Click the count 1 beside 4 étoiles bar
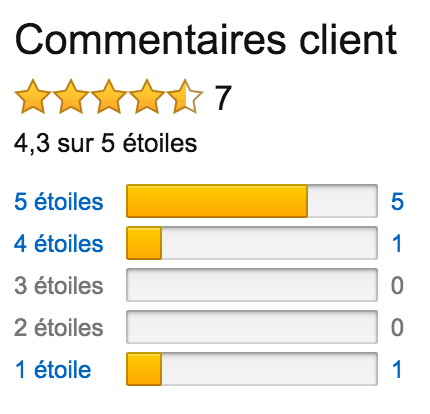 click(x=397, y=244)
